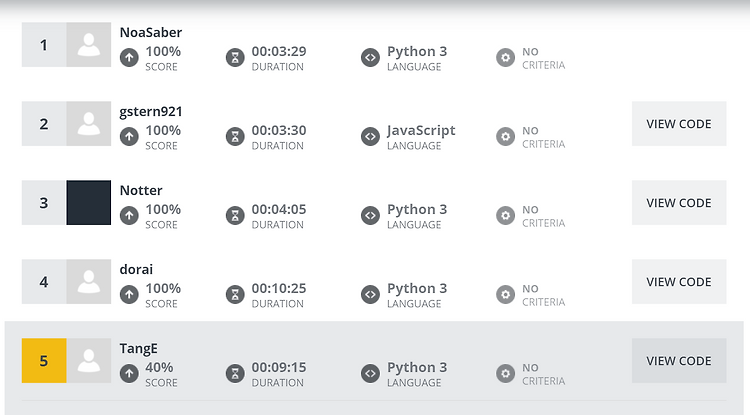This screenshot has height=415, width=750.
Task: Click the code language icon for Notter
Action: coord(370,216)
